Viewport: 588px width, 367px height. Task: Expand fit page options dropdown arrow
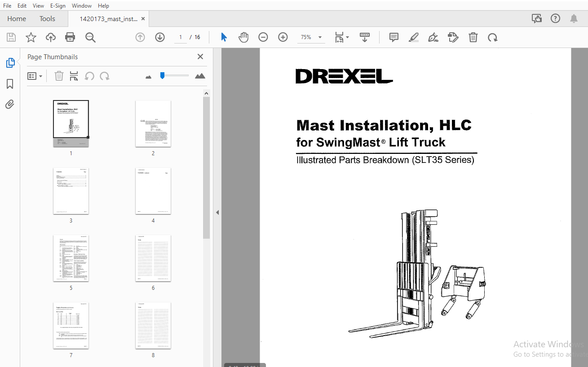coord(347,37)
